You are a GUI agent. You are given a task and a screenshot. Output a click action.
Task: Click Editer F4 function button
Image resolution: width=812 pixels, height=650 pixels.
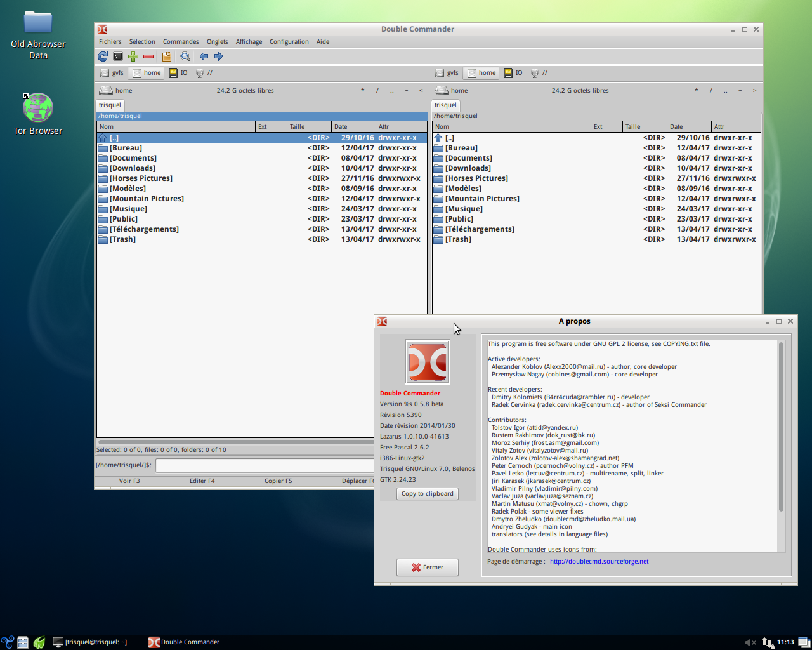pos(202,481)
